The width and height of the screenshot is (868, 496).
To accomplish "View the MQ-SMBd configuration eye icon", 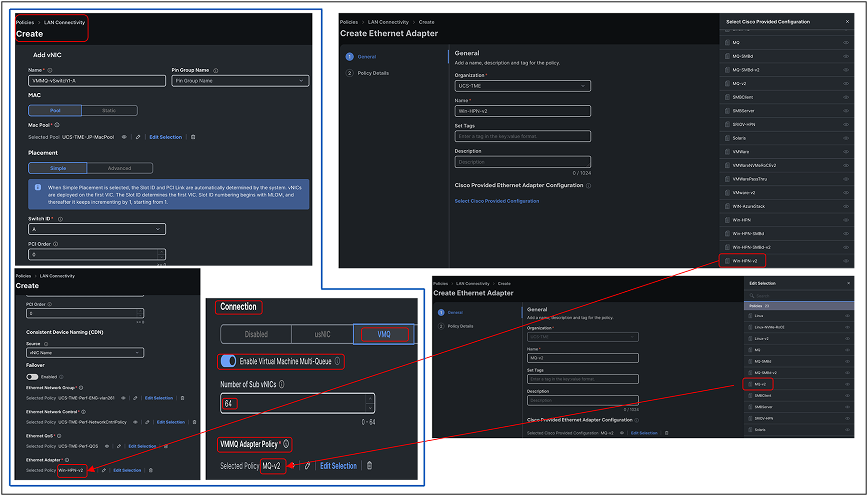I will (846, 56).
